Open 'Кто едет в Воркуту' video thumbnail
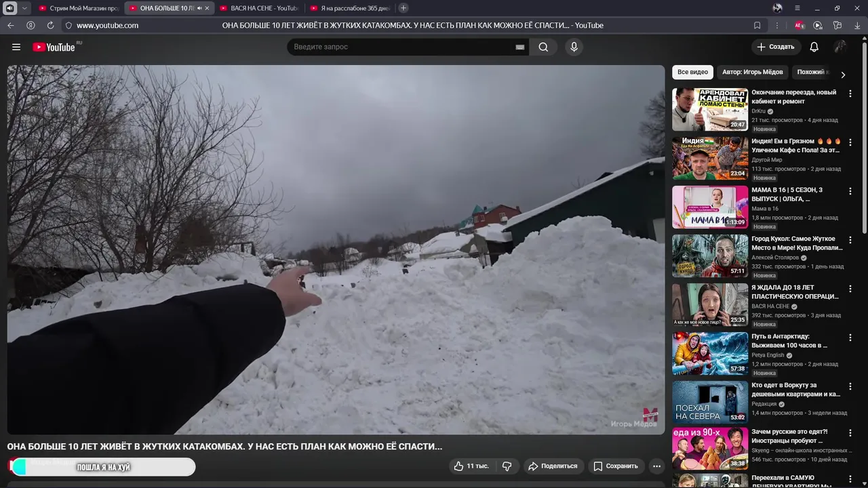Screen dimensions: 868x488 tap(710, 402)
